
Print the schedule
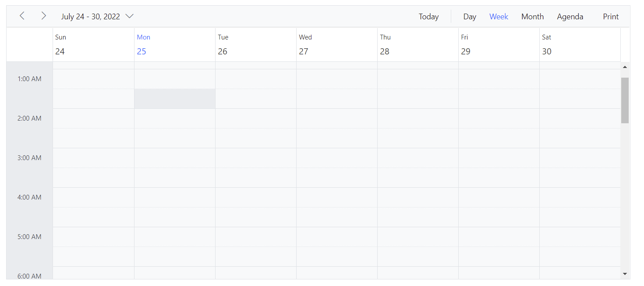611,16
